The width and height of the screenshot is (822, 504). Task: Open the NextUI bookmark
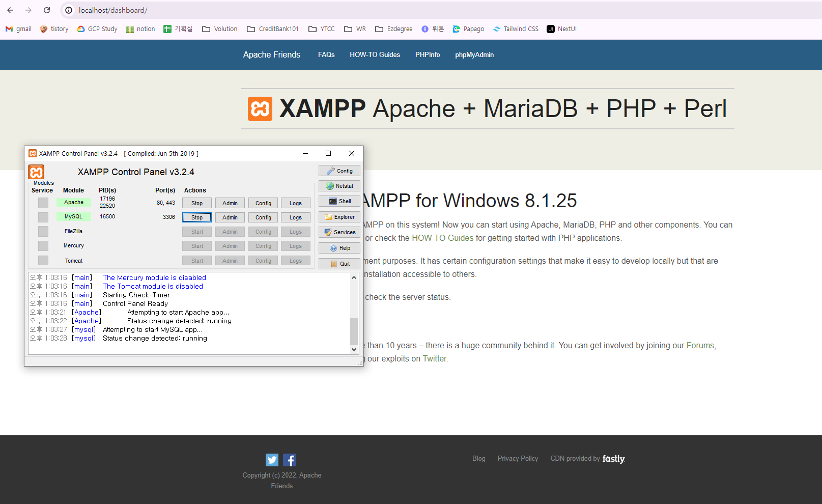click(x=562, y=29)
